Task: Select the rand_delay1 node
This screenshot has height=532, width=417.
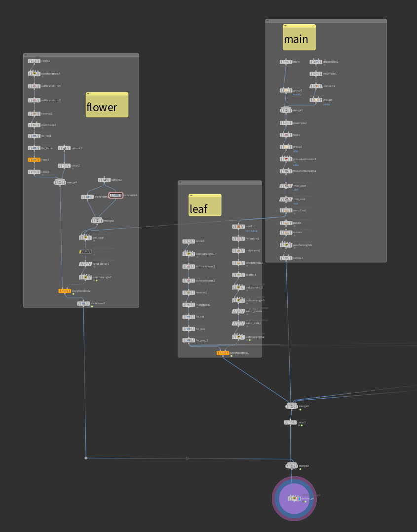Action: [x=85, y=264]
